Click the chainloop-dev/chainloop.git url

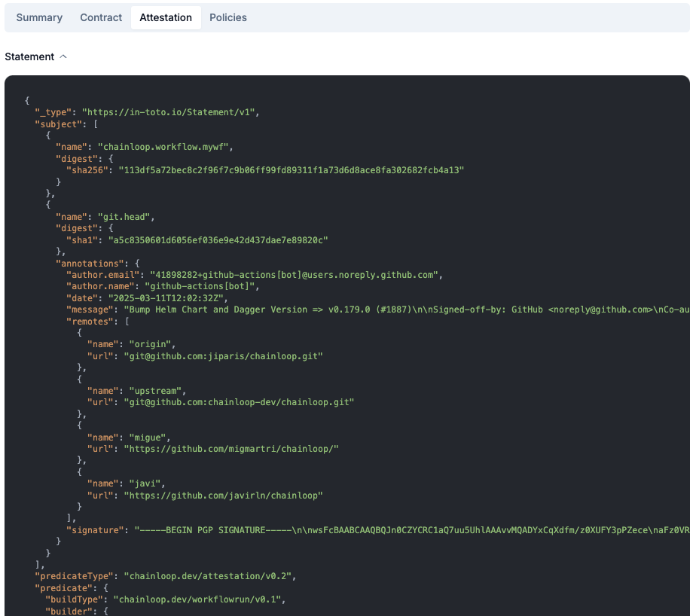pos(239,403)
